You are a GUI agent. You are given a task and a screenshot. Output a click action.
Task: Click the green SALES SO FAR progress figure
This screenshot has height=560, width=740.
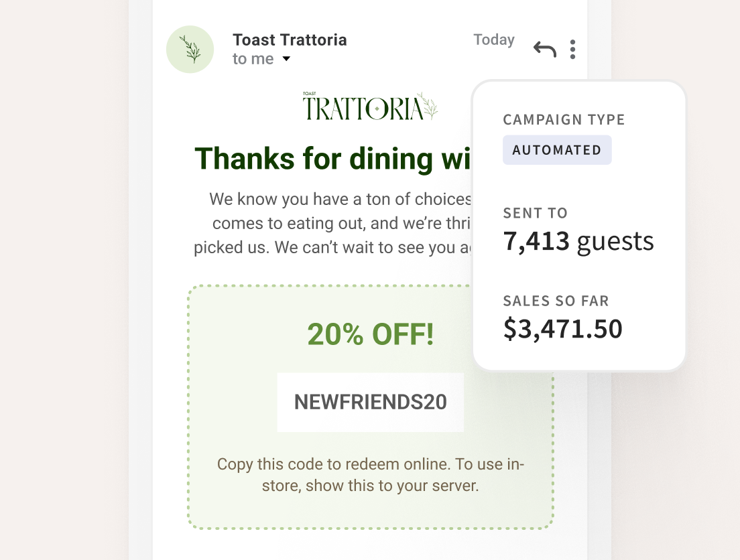pos(563,328)
